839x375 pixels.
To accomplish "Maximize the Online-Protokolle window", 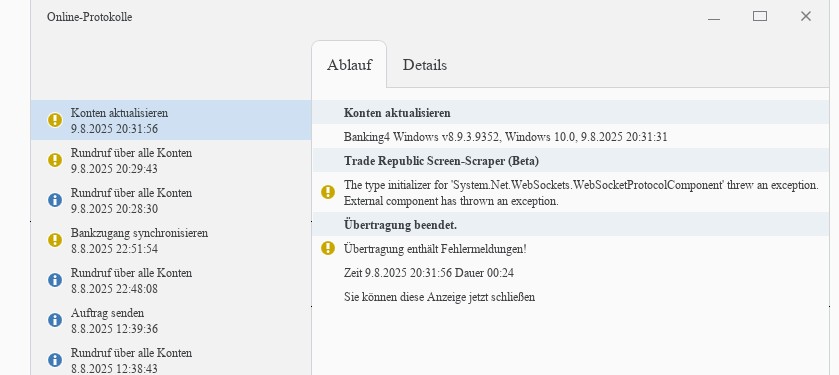I will (760, 17).
